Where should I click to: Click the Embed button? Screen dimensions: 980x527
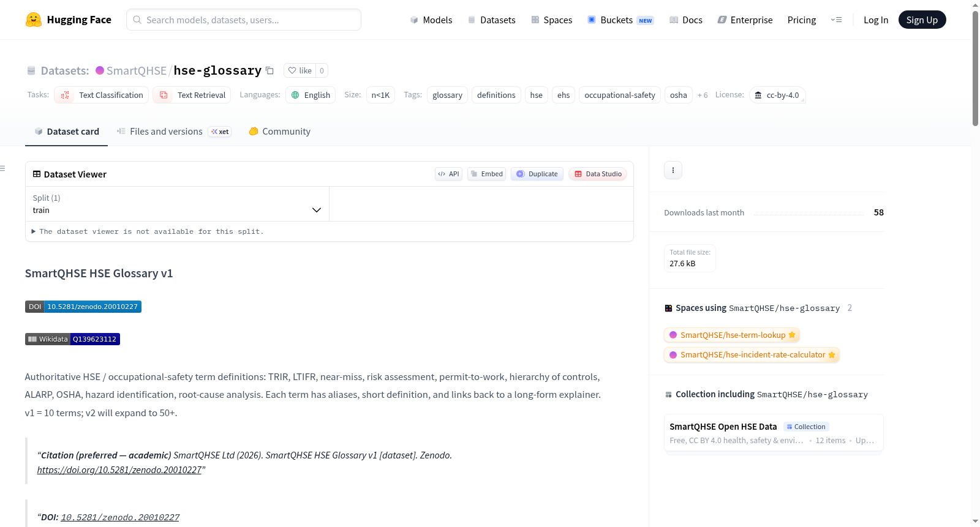tap(486, 174)
